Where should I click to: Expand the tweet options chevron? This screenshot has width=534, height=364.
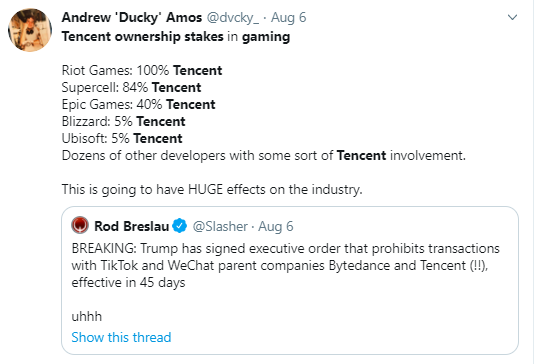(512, 17)
